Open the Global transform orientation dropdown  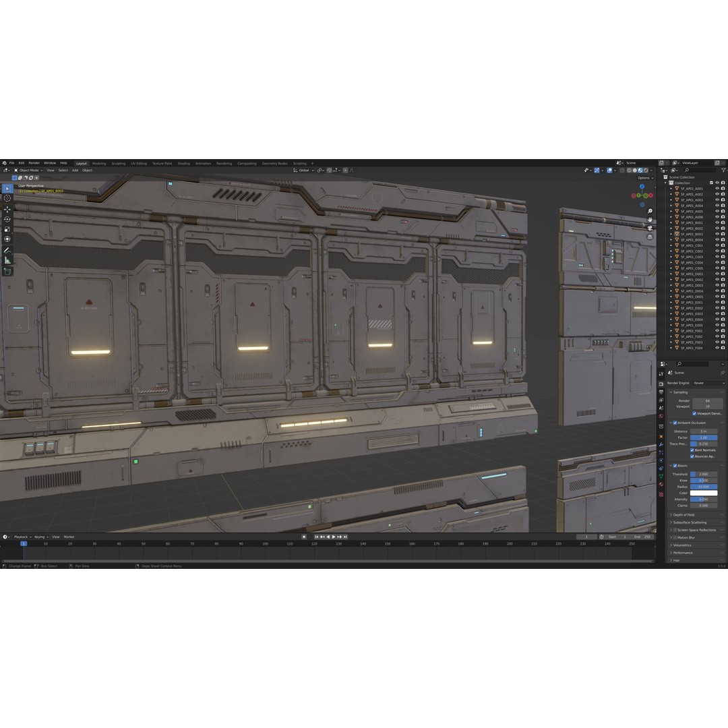[x=303, y=171]
